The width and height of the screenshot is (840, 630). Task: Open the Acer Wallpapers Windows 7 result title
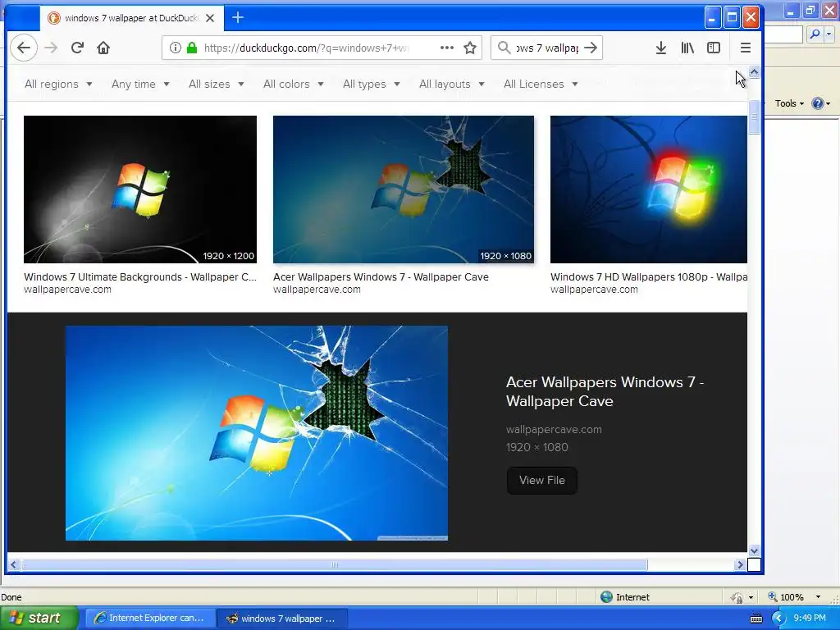[x=381, y=277]
